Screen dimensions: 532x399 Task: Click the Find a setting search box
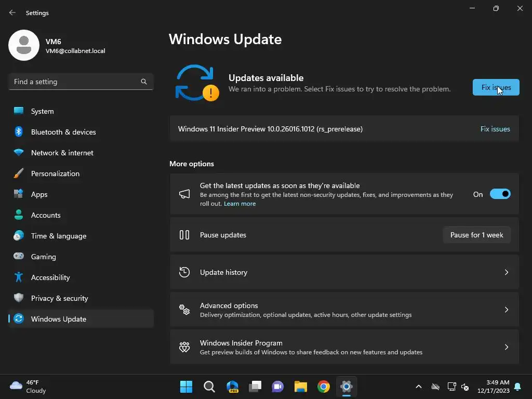coord(81,82)
